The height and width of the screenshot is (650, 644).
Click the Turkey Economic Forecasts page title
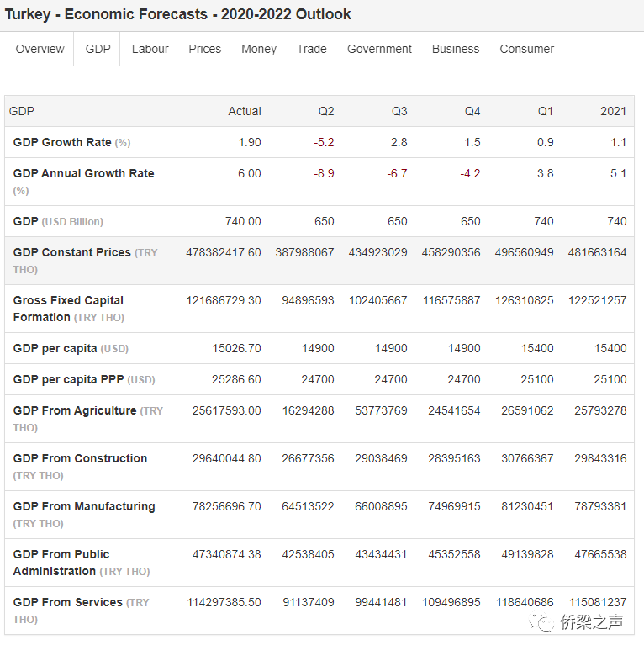click(x=177, y=14)
